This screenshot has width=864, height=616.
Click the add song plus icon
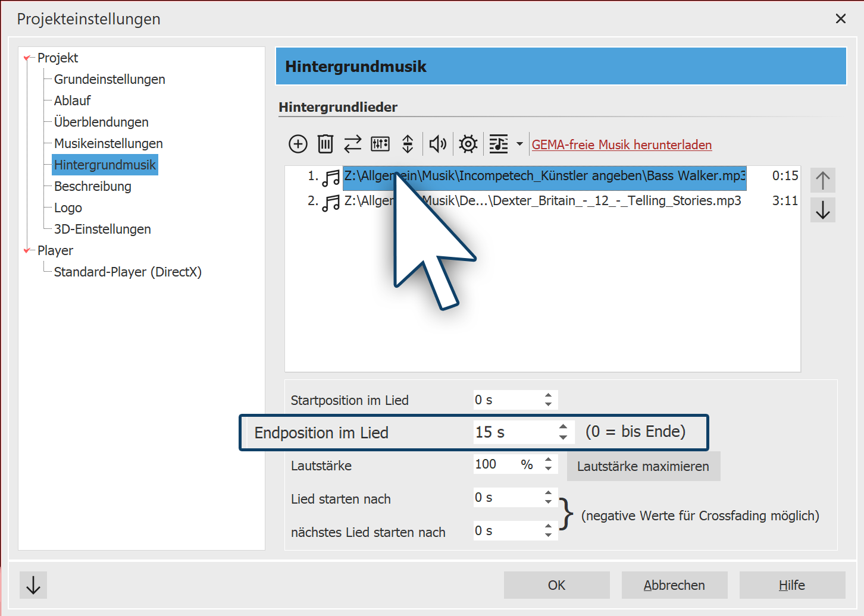298,144
